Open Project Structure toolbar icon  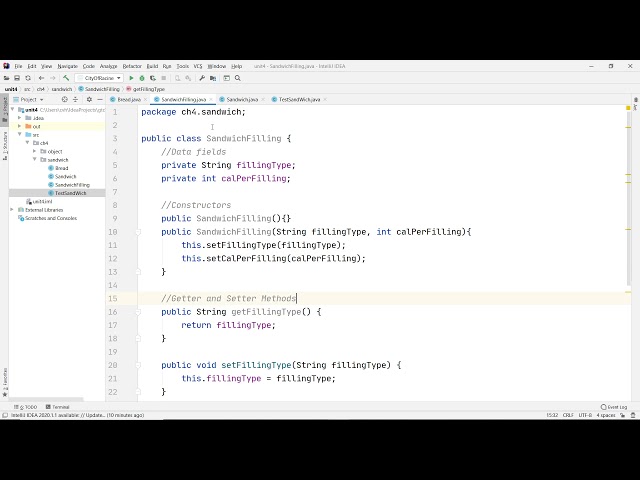(x=213, y=78)
